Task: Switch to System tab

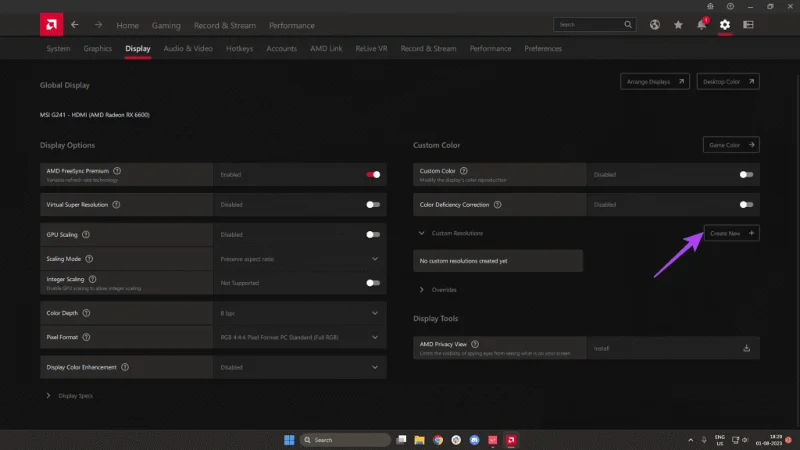Action: [58, 48]
